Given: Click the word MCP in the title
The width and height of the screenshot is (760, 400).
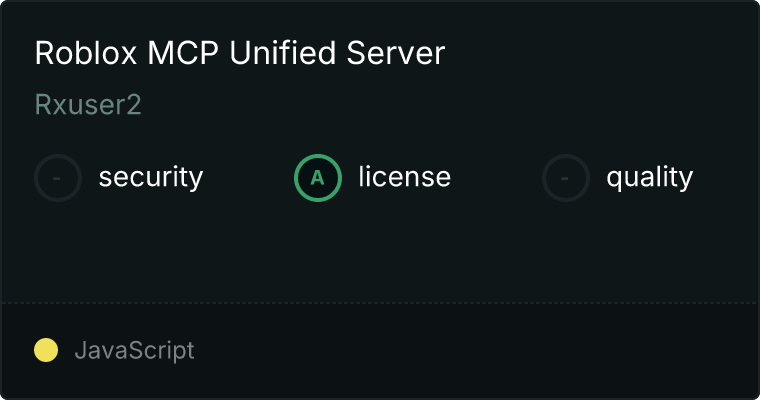Looking at the screenshot, I should click(x=183, y=52).
